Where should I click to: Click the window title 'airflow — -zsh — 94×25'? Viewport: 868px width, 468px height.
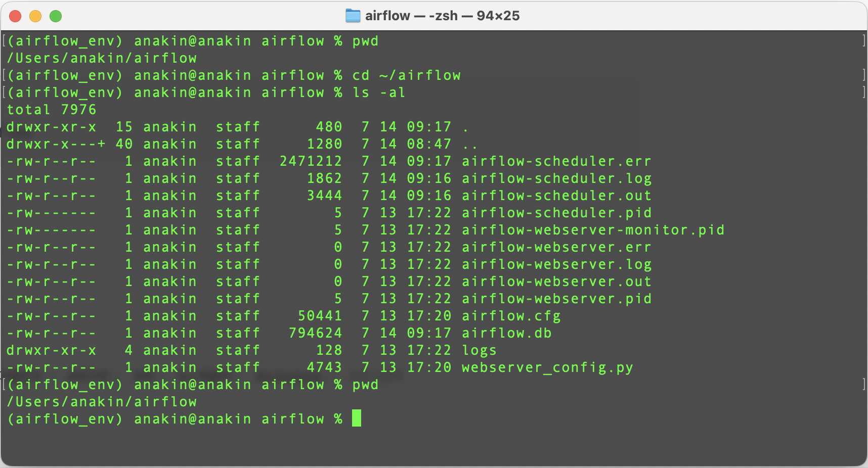(442, 16)
